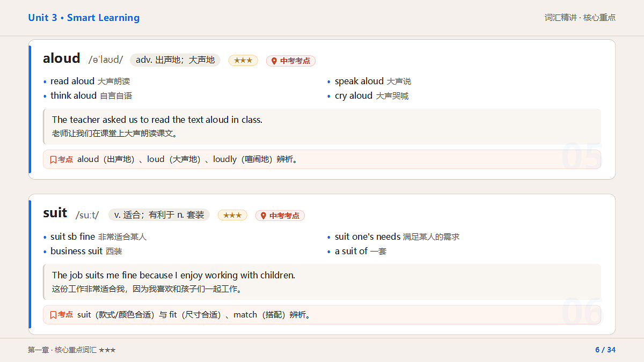The image size is (644, 362).
Task: Select the 中考考点 tag on the aloud card
Action: point(291,61)
